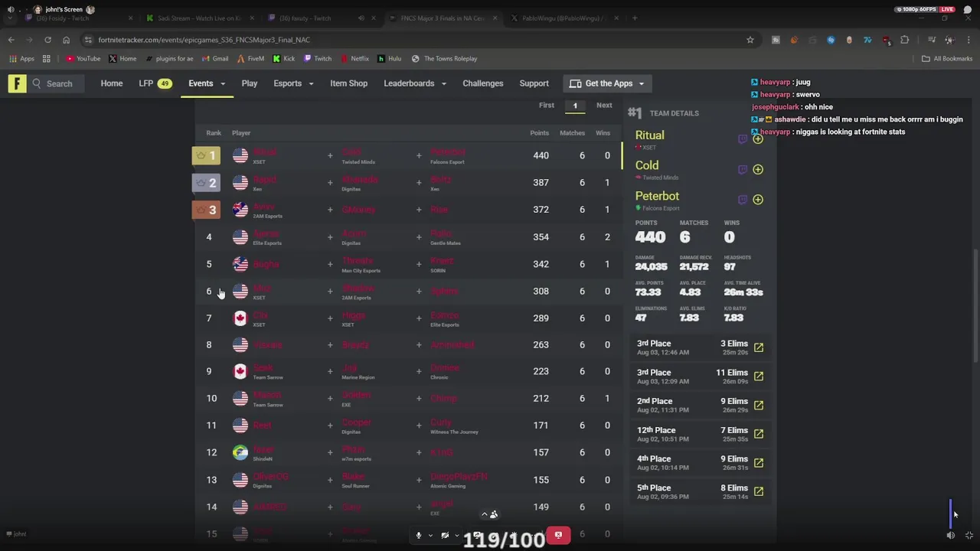Image resolution: width=980 pixels, height=551 pixels.
Task: Open the Hulu bookmark
Action: tap(389, 58)
